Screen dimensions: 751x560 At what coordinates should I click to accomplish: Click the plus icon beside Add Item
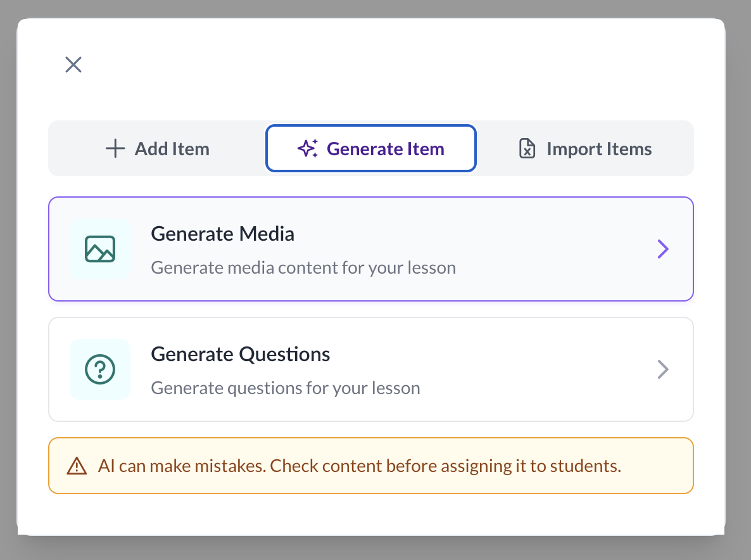tap(115, 148)
